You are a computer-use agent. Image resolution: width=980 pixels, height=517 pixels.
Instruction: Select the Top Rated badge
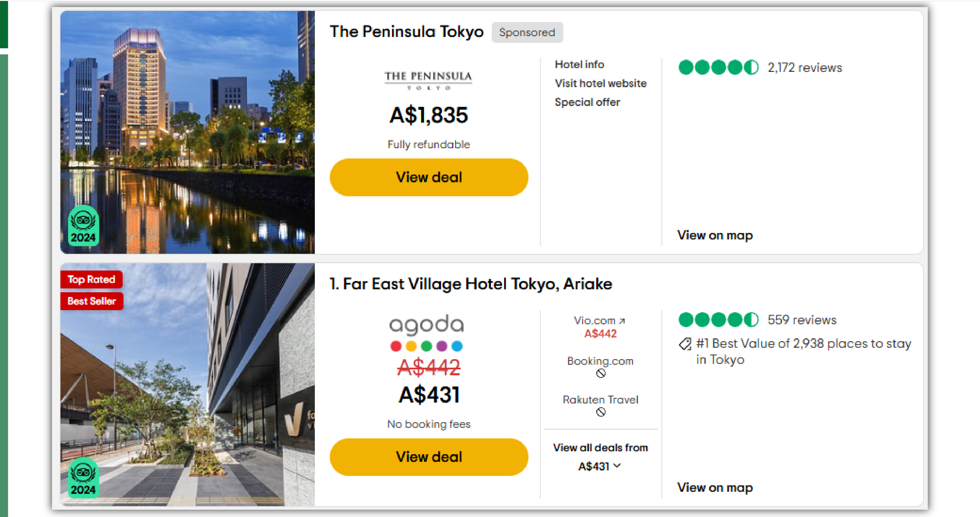(x=91, y=280)
